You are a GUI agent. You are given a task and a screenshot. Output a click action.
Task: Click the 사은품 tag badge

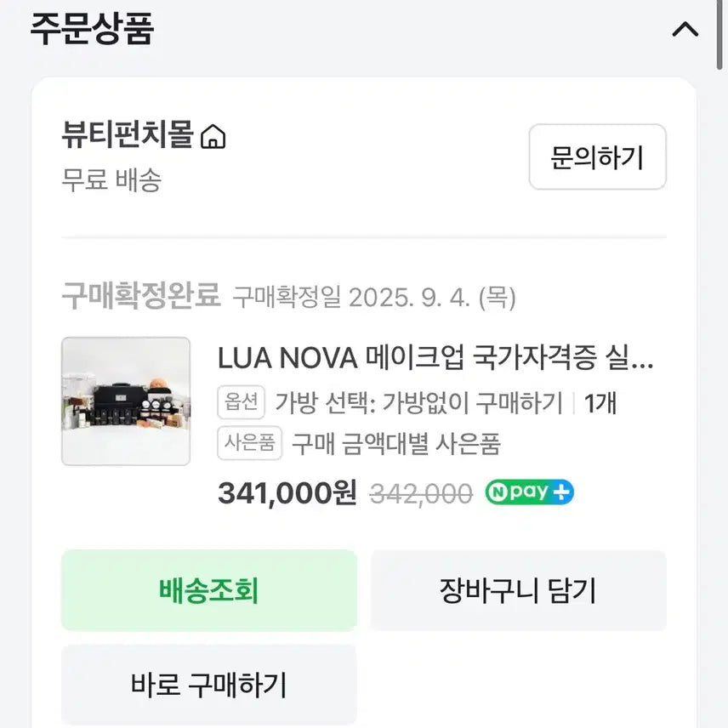pyautogui.click(x=249, y=443)
